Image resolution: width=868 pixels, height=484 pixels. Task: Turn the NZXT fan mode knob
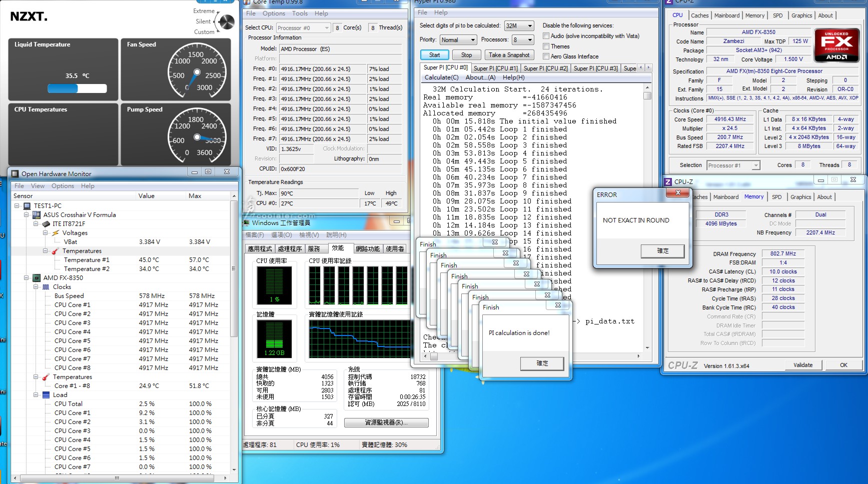pyautogui.click(x=227, y=21)
